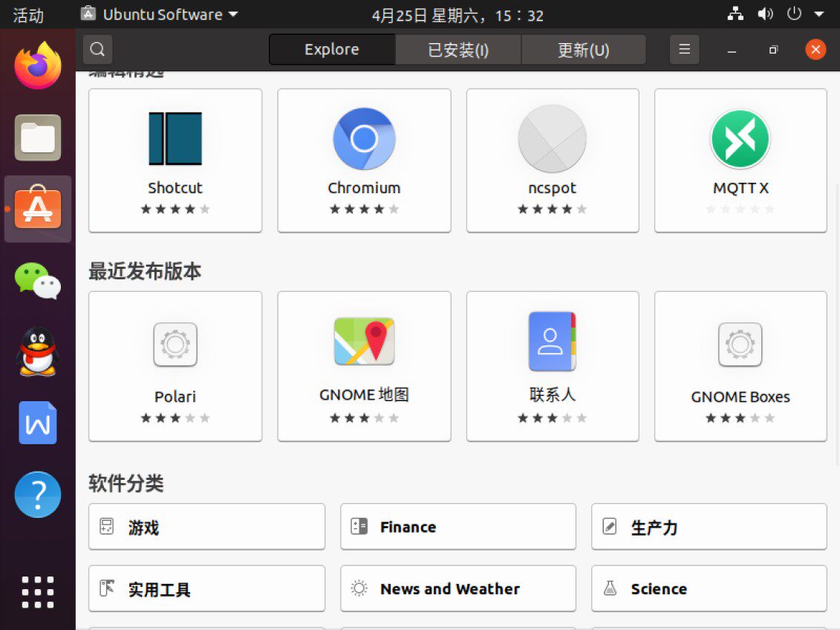Open the volume icon in the top bar

tap(765, 14)
